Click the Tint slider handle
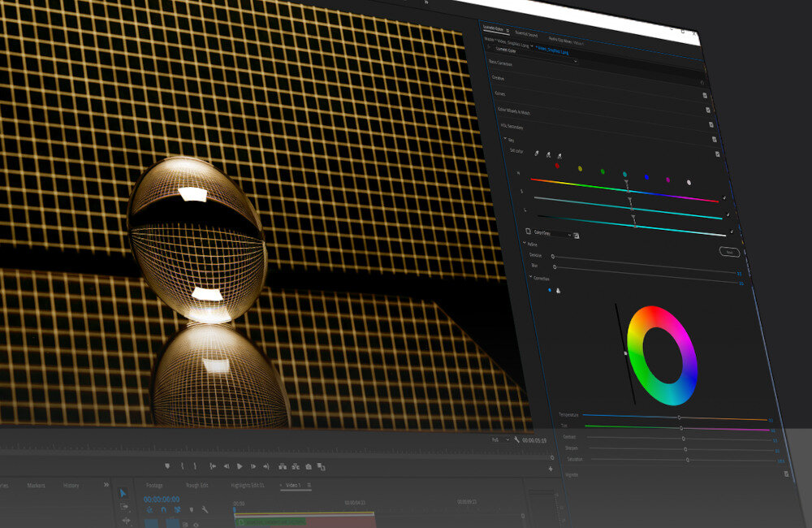 pyautogui.click(x=681, y=428)
